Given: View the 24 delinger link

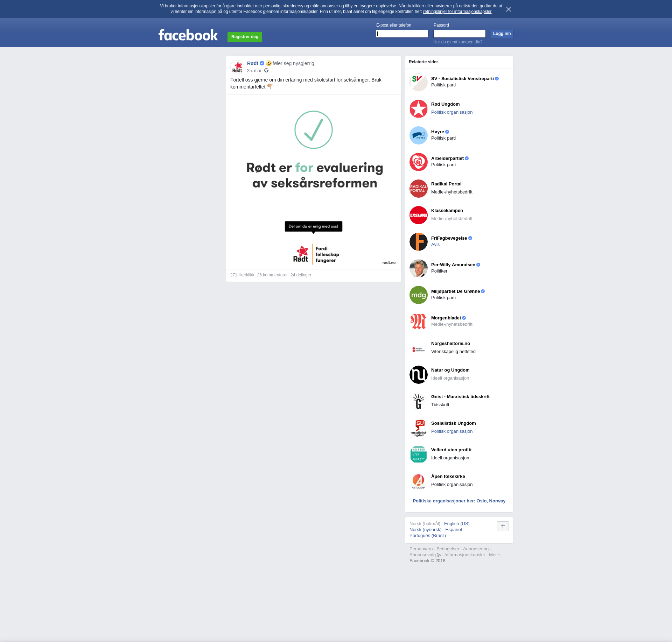Looking at the screenshot, I should click(301, 275).
